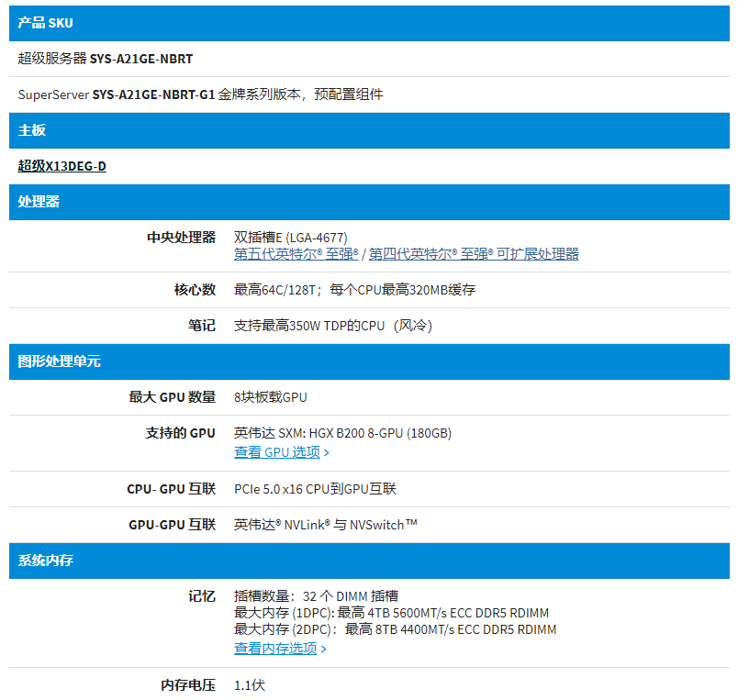Click the 最大 GPU 数量 label
The width and height of the screenshot is (738, 700).
coord(173,397)
